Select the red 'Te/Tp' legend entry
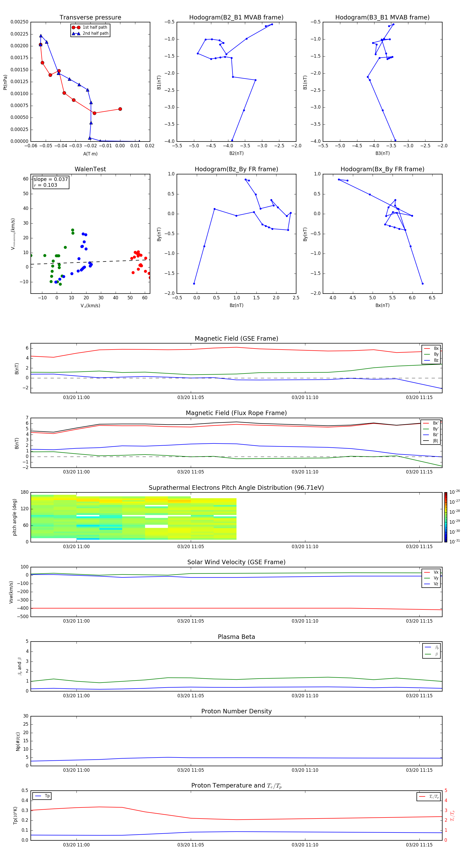 pos(429,797)
